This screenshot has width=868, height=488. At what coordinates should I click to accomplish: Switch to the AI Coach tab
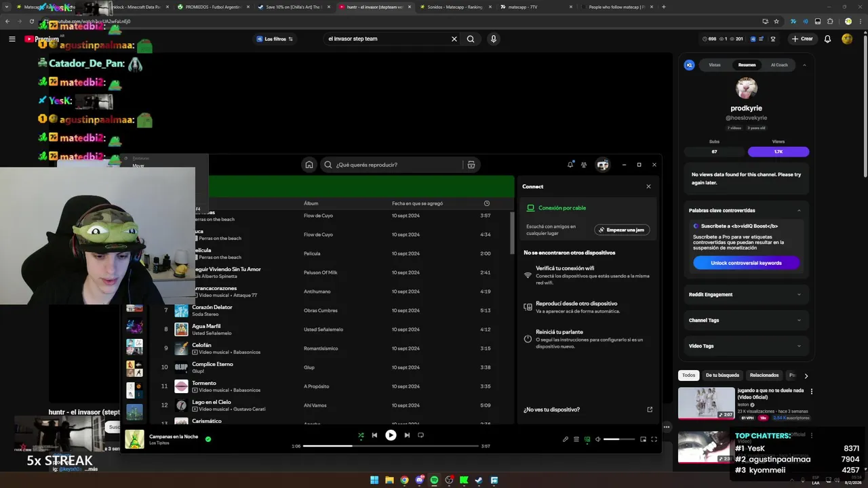click(779, 65)
